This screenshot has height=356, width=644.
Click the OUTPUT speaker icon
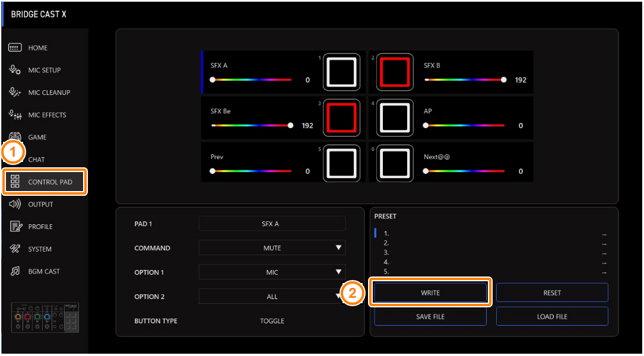point(15,204)
